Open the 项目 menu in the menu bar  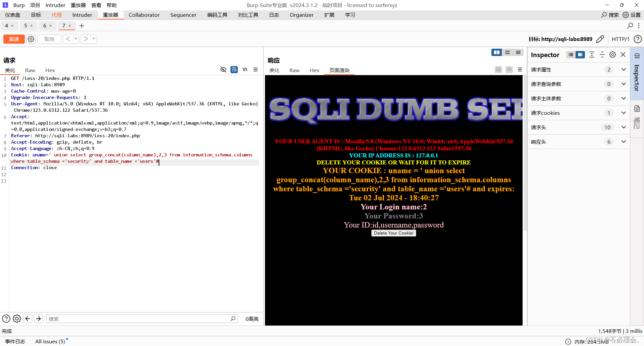(35, 5)
